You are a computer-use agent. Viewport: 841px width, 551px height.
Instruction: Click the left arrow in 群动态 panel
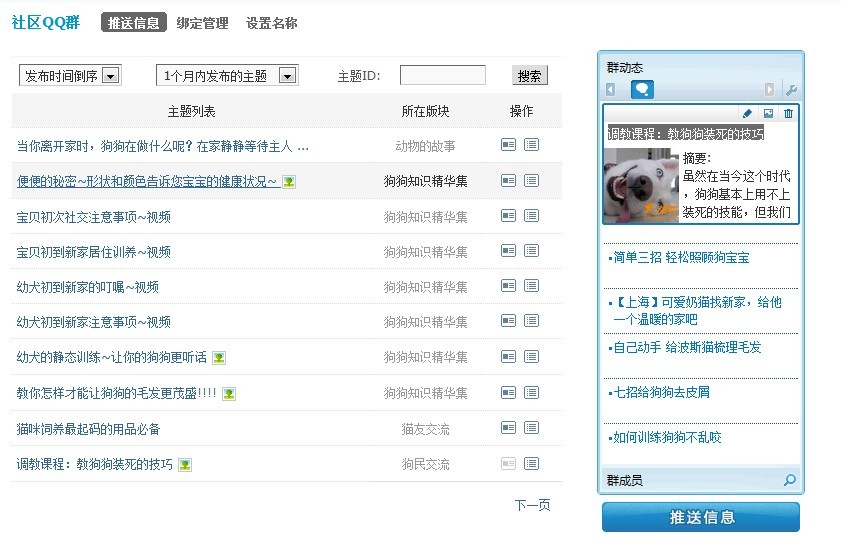610,90
